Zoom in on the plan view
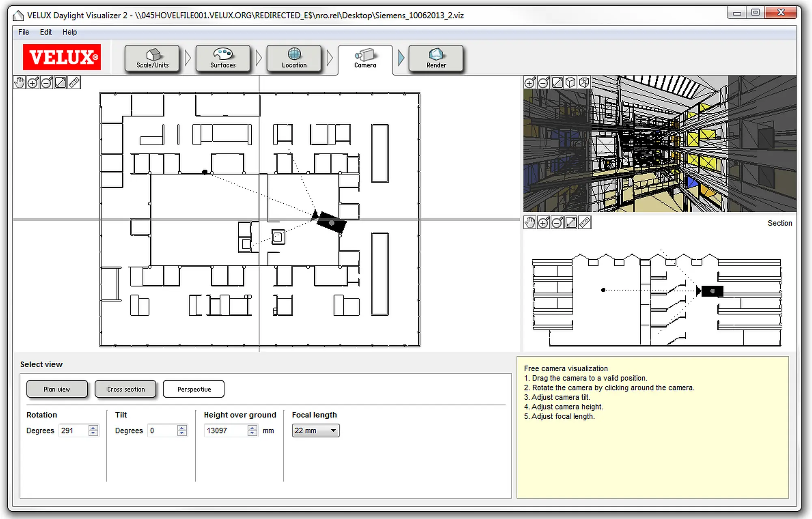Image resolution: width=812 pixels, height=519 pixels. 33,83
